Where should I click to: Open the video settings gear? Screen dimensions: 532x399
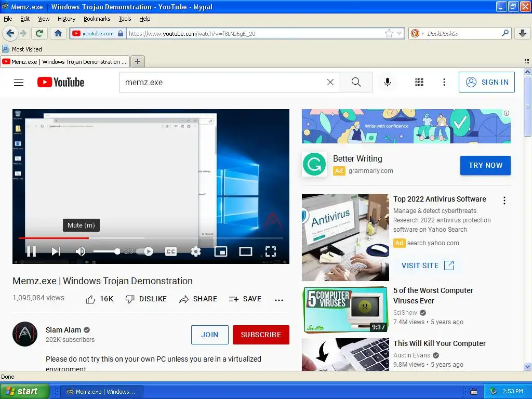pyautogui.click(x=196, y=251)
